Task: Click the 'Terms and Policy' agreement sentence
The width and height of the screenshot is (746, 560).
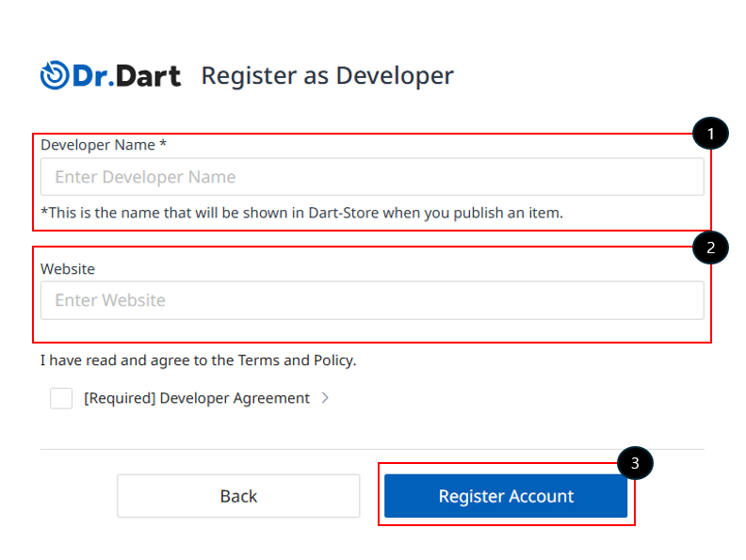Action: click(198, 360)
